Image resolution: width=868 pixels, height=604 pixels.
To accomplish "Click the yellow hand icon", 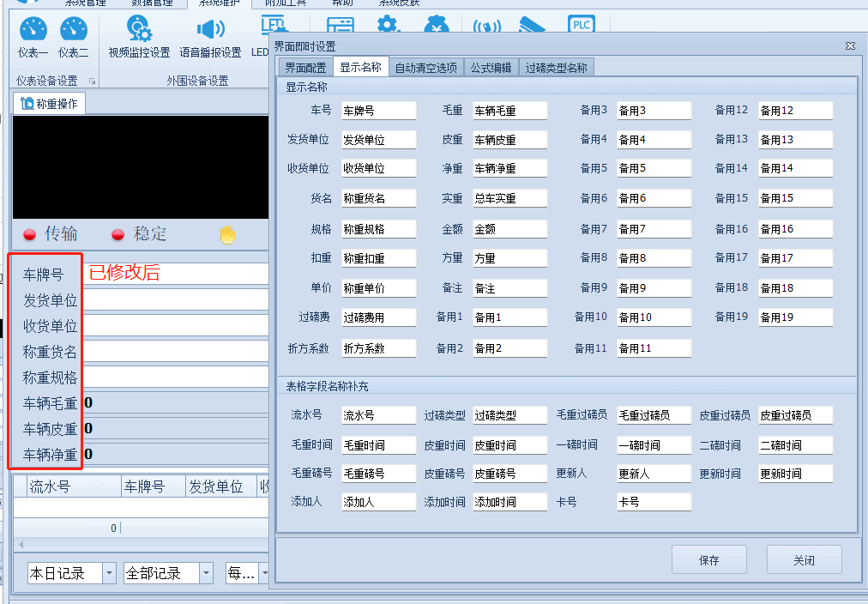I will [227, 234].
